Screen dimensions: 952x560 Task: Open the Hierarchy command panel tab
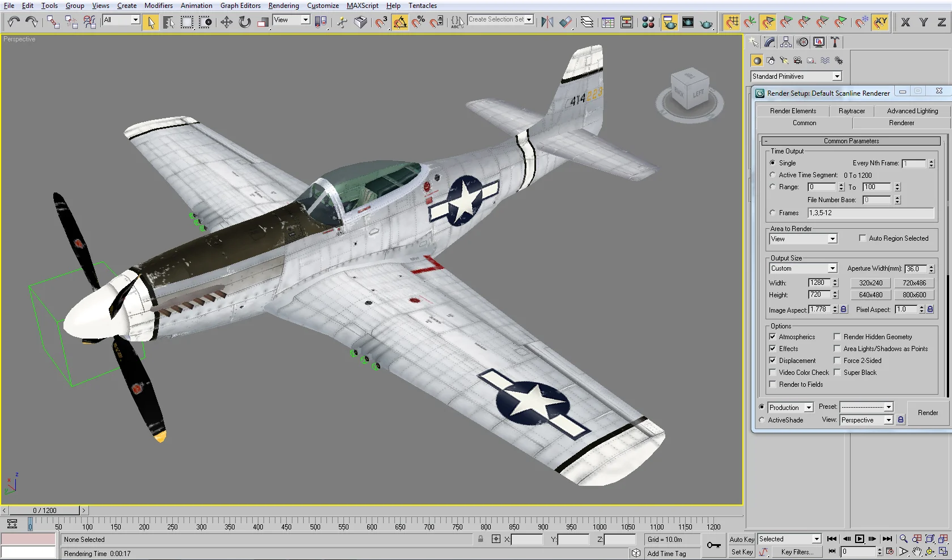tap(786, 42)
